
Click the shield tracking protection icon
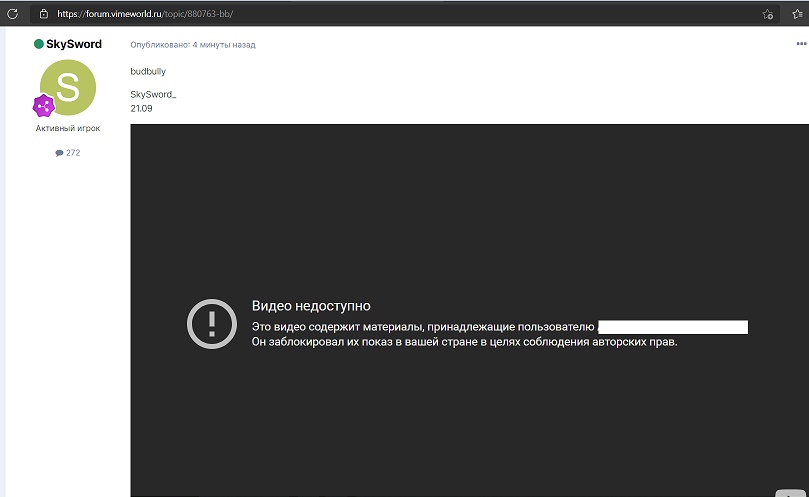point(43,14)
